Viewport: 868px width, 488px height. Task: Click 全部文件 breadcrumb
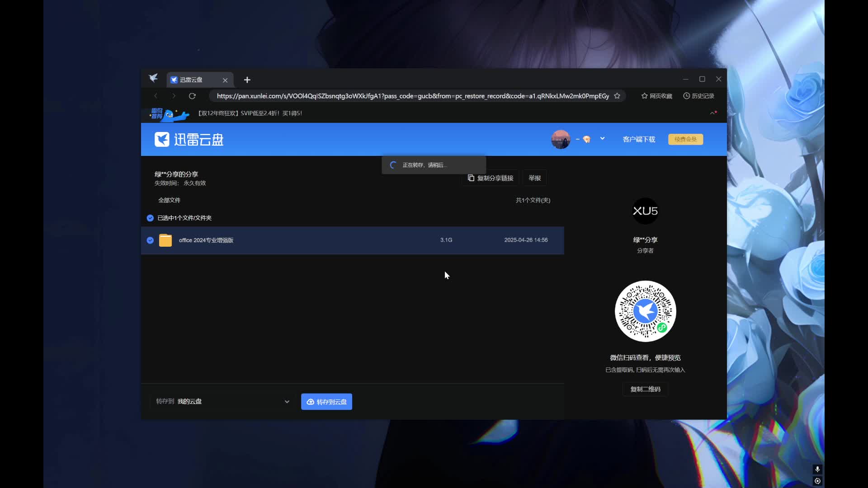(169, 200)
